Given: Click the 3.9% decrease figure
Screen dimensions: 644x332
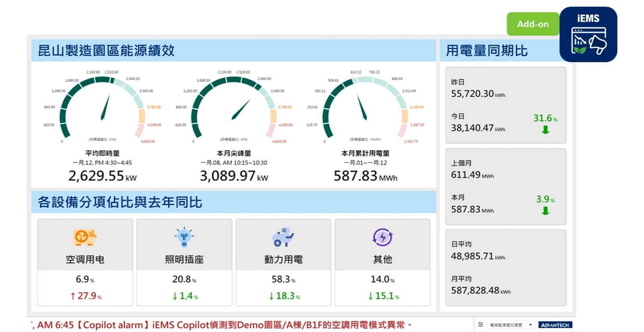Looking at the screenshot, I should coord(545,199).
